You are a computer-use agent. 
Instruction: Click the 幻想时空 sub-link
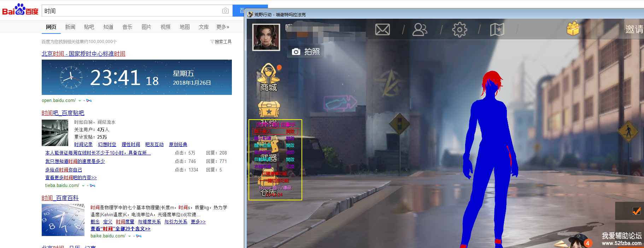(x=107, y=145)
